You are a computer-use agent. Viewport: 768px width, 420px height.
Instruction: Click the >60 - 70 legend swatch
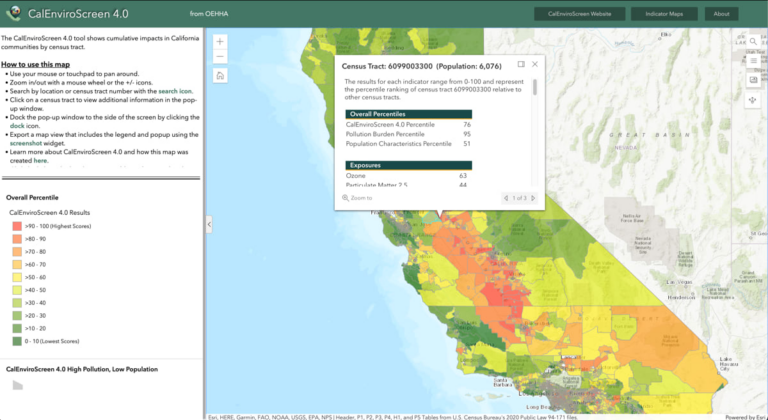(x=17, y=264)
